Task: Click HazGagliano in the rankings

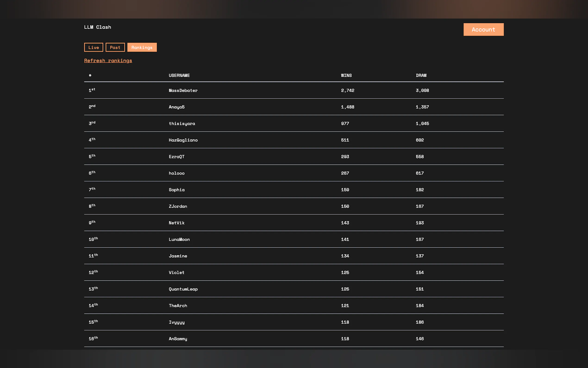Action: tap(183, 140)
